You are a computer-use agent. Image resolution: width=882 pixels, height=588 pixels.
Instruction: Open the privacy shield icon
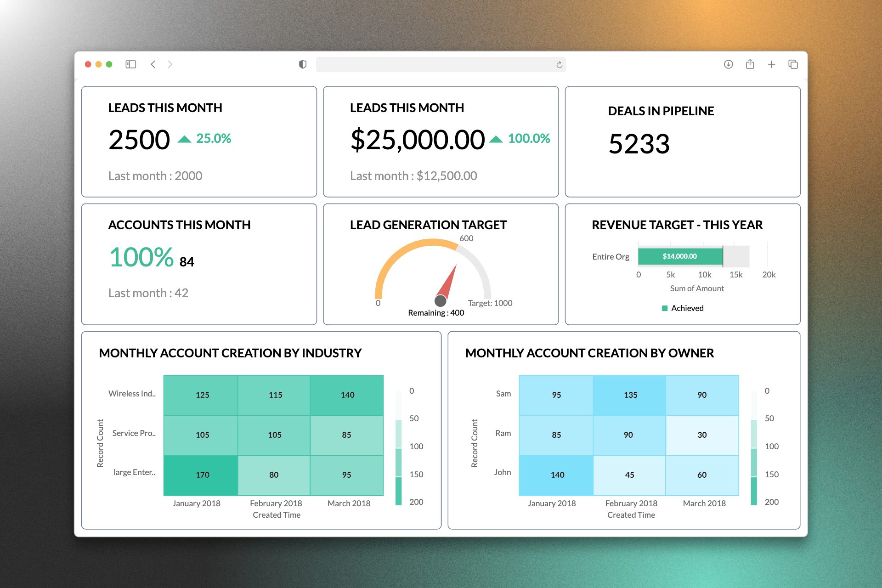[302, 64]
